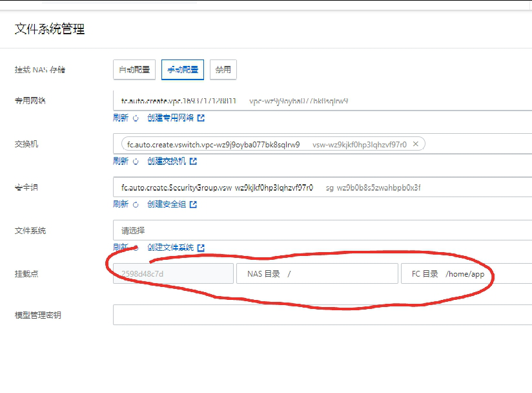
Task: Open the 文件系统 请选择 dropdown
Action: tap(322, 230)
